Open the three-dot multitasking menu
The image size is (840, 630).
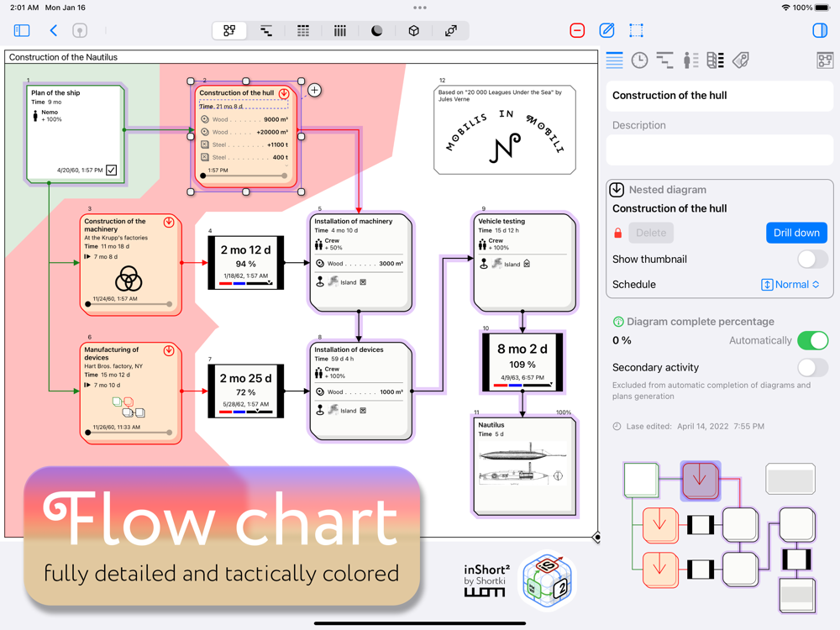pyautogui.click(x=420, y=8)
